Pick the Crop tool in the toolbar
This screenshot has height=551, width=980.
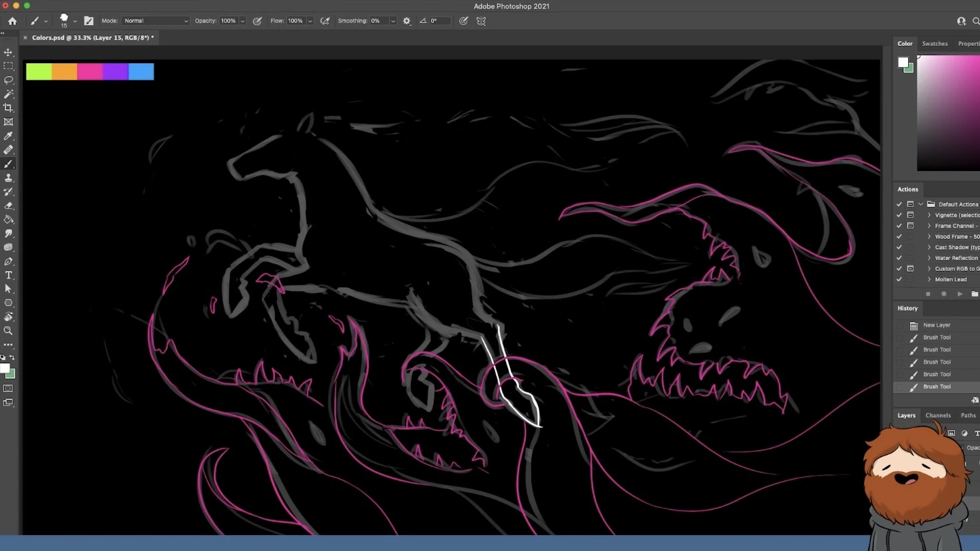coord(8,108)
